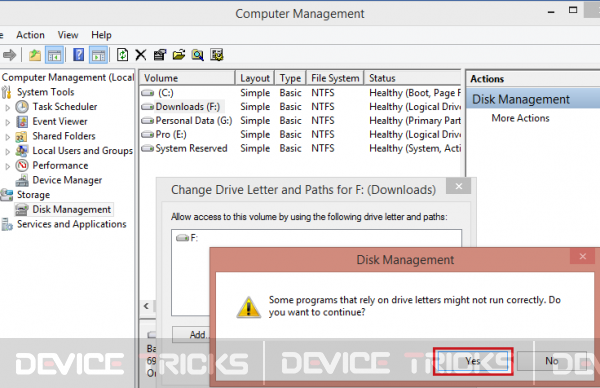
Task: Confirm the warning by clicking Yes
Action: [x=473, y=361]
